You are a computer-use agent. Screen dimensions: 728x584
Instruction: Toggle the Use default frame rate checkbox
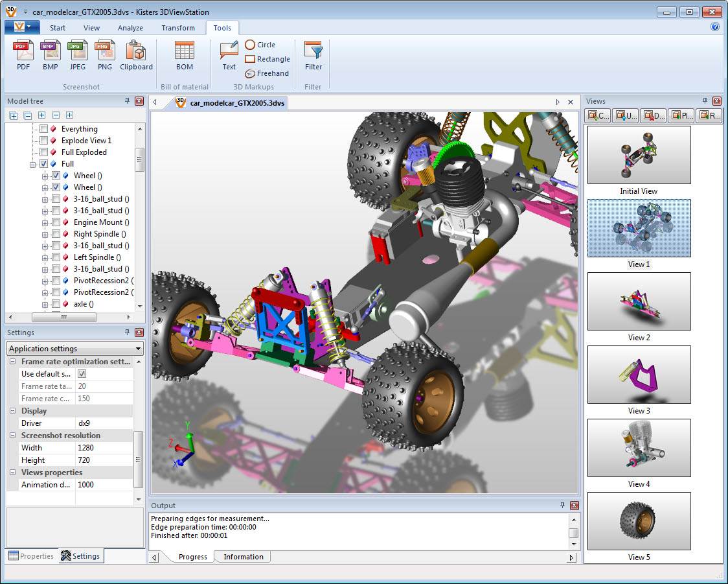82,374
